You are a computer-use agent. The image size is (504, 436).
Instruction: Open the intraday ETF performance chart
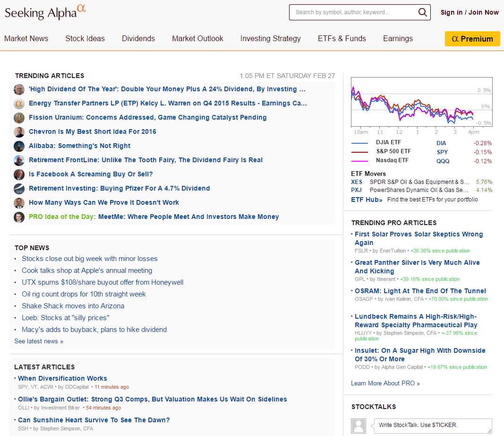422,103
